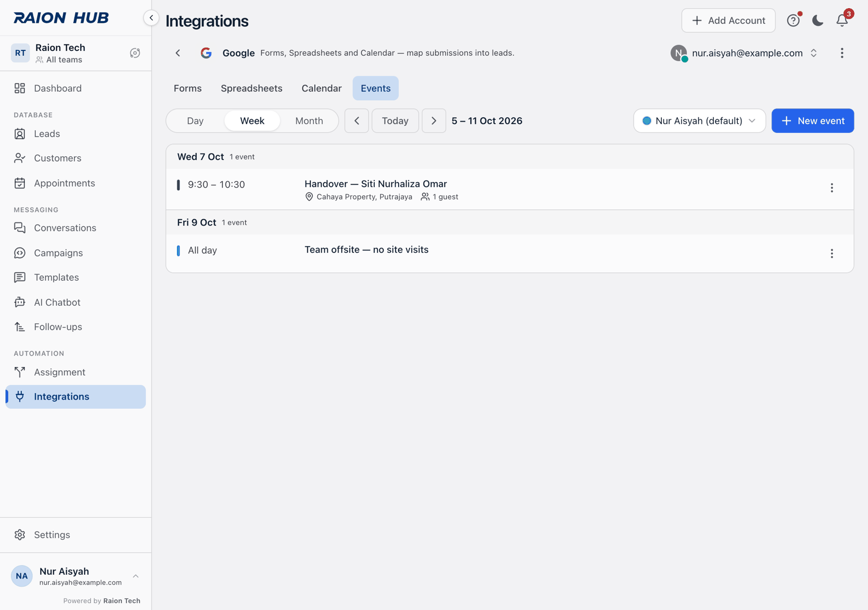The height and width of the screenshot is (610, 868).
Task: Go to the previous week
Action: pos(356,121)
